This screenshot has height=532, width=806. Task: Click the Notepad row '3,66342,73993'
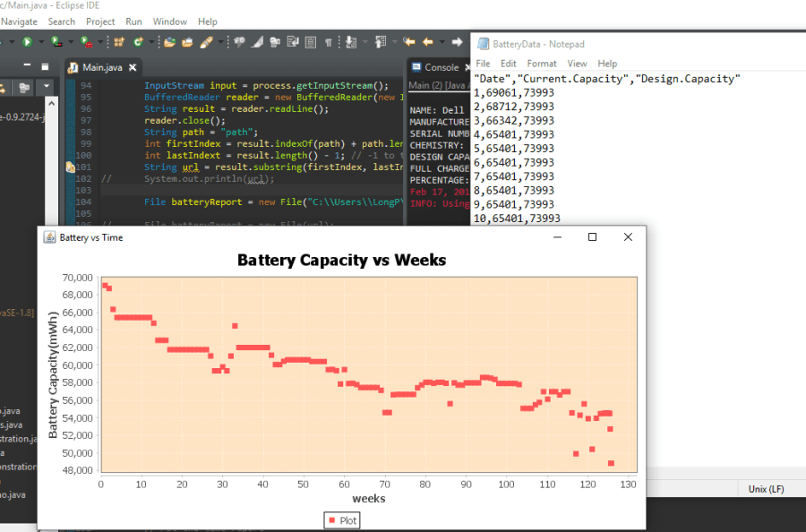coord(513,120)
